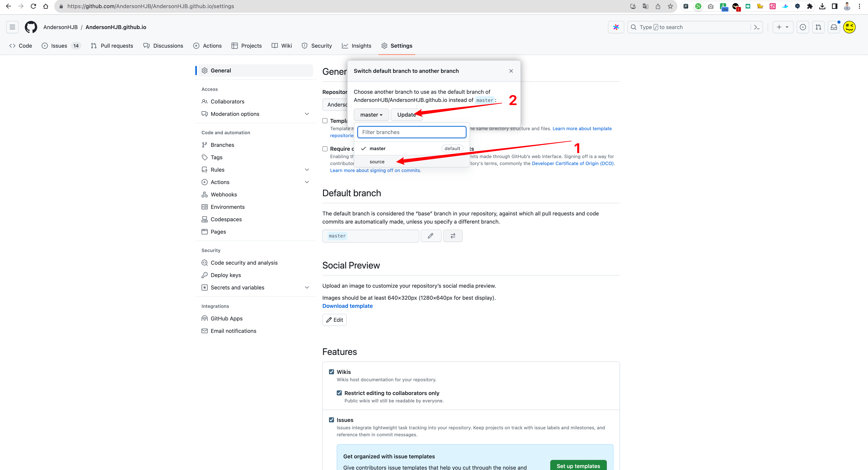Switch to the Actions repository tab

click(x=208, y=46)
